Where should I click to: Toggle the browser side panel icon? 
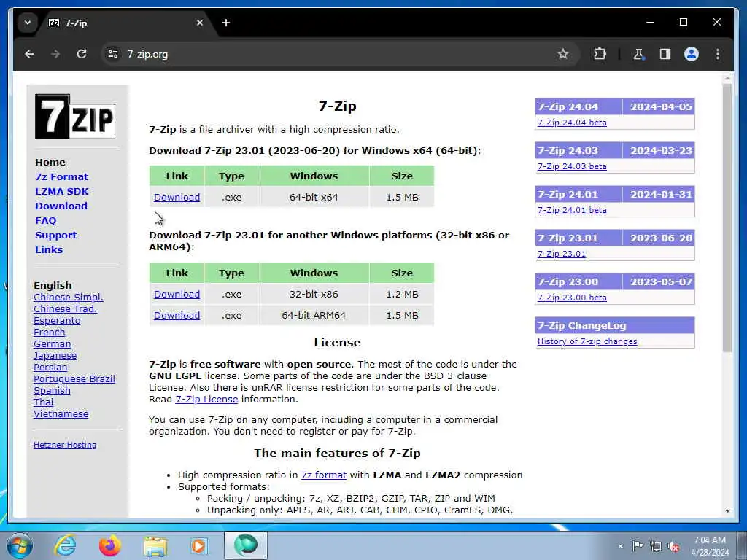[665, 54]
